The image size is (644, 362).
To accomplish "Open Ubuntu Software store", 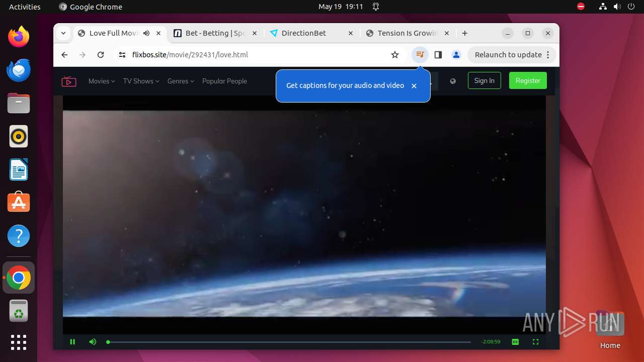I will pos(19,203).
